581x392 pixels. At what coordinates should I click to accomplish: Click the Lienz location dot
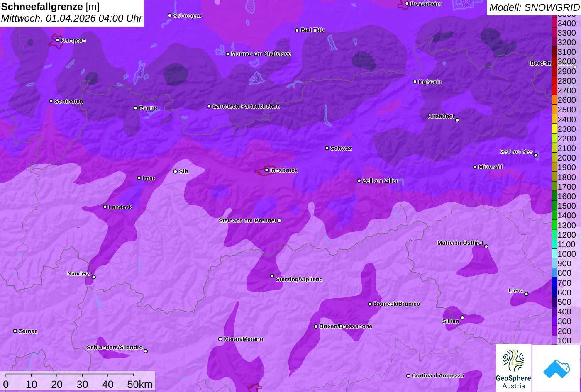pos(526,294)
